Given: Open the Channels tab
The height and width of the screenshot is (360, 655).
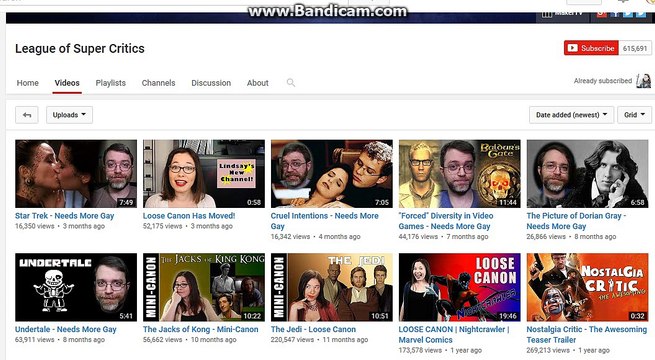Looking at the screenshot, I should point(158,83).
